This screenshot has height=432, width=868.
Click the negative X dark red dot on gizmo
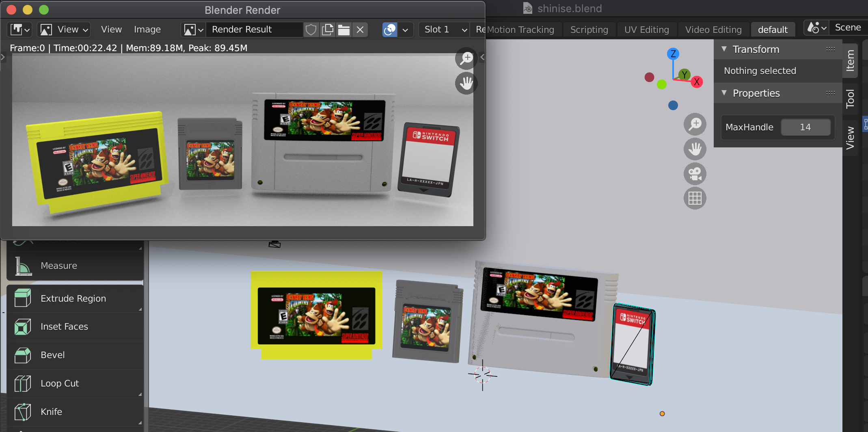tap(649, 77)
